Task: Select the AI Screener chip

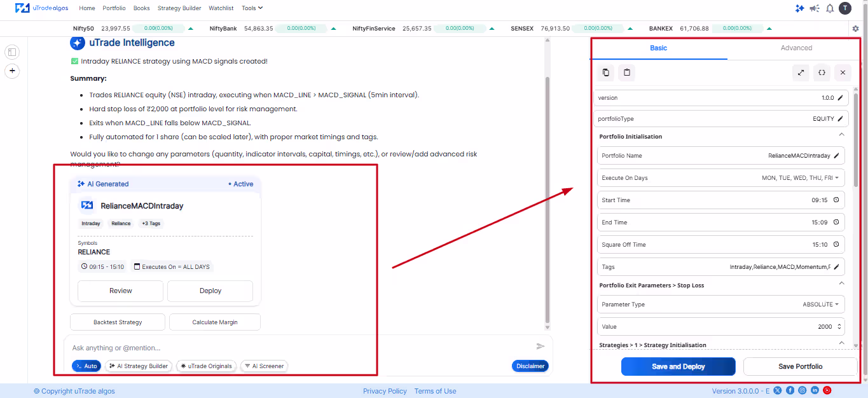Action: point(264,366)
